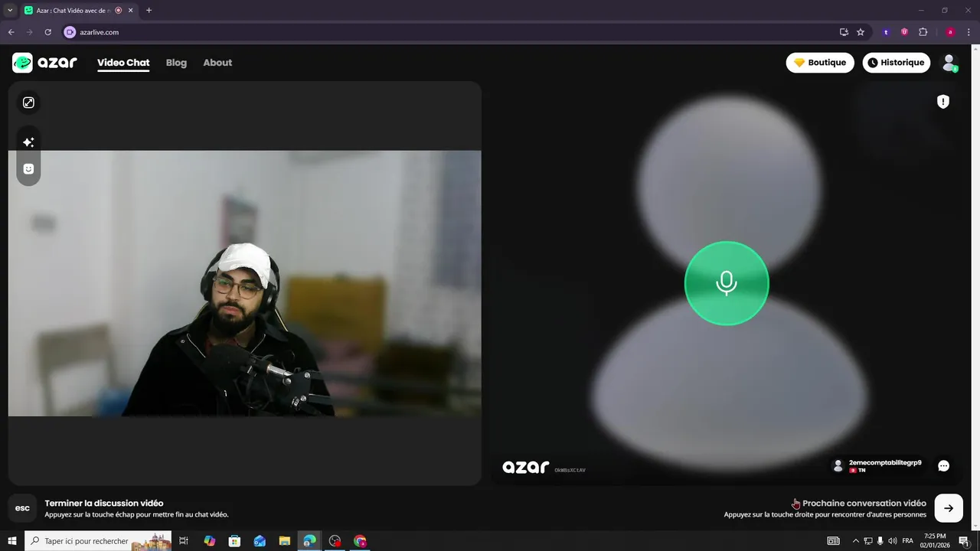The width and height of the screenshot is (980, 551).
Task: Open the chat bubble message icon
Action: click(944, 466)
